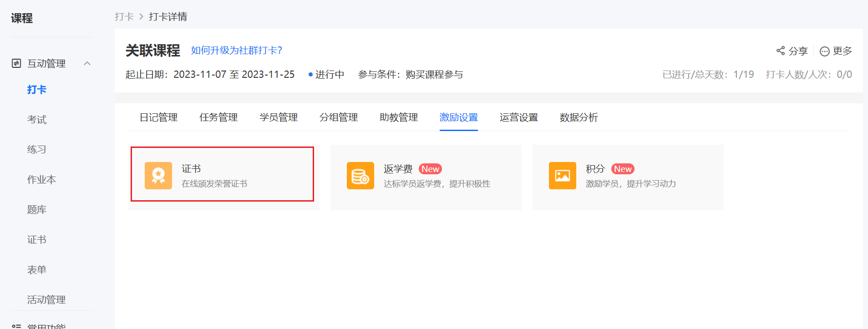Click the New badge beside 返学费
Screen dimensions: 868x329
[430, 169]
